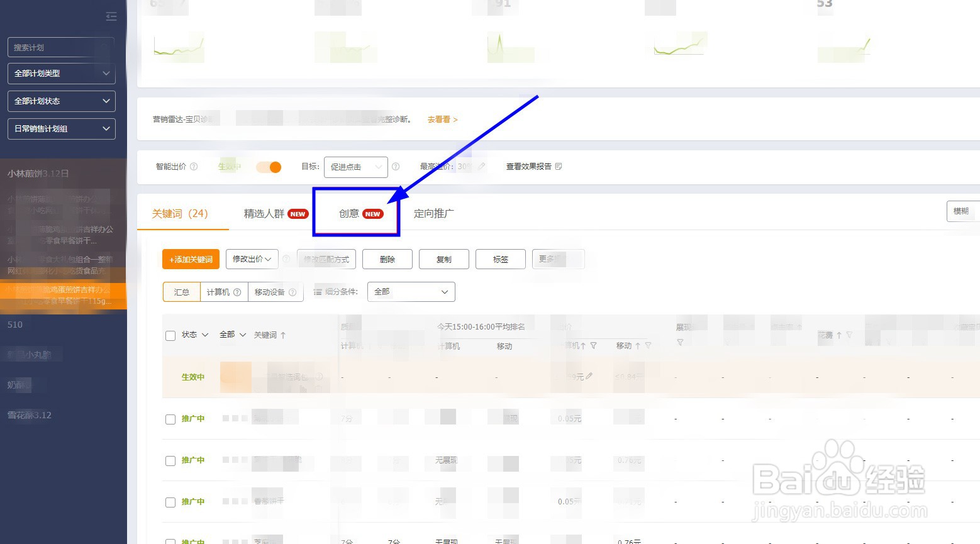Sort the 花费 column arrow

tap(839, 335)
